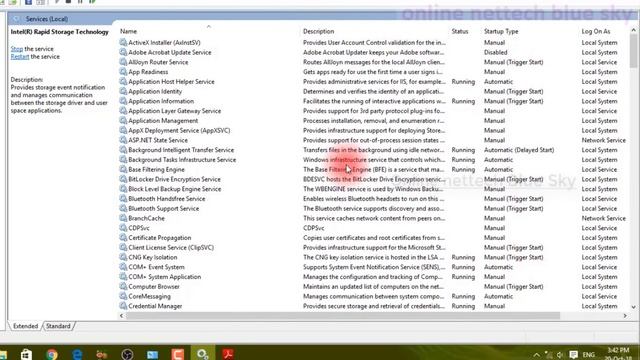640x360 pixels.
Task: Select the Credential Manager service
Action: point(155,306)
